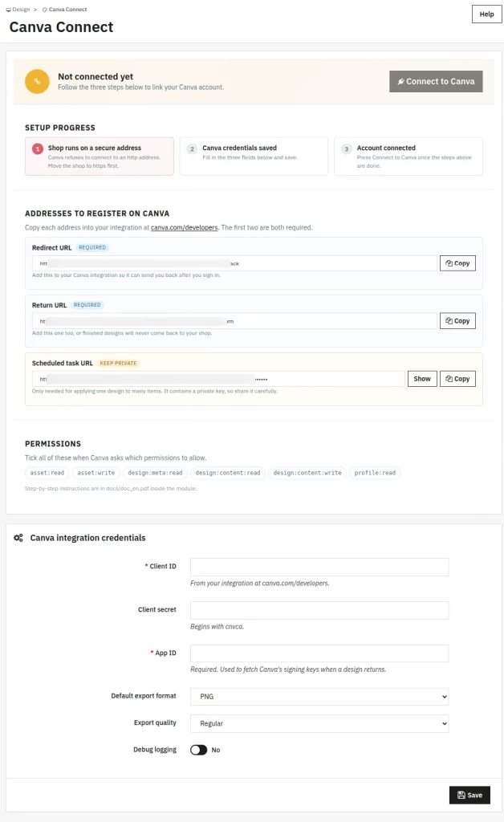Save the integration credentials
Image resolution: width=504 pixels, height=822 pixels.
click(x=469, y=795)
